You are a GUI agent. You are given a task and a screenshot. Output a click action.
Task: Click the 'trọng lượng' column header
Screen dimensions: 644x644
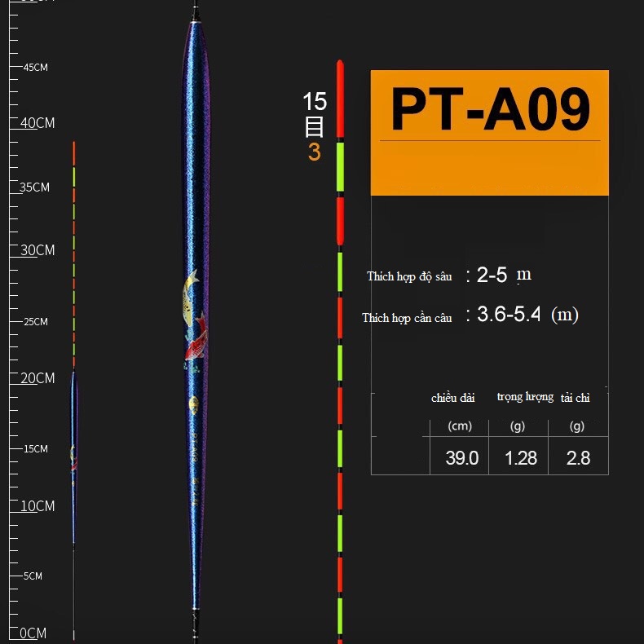[525, 397]
